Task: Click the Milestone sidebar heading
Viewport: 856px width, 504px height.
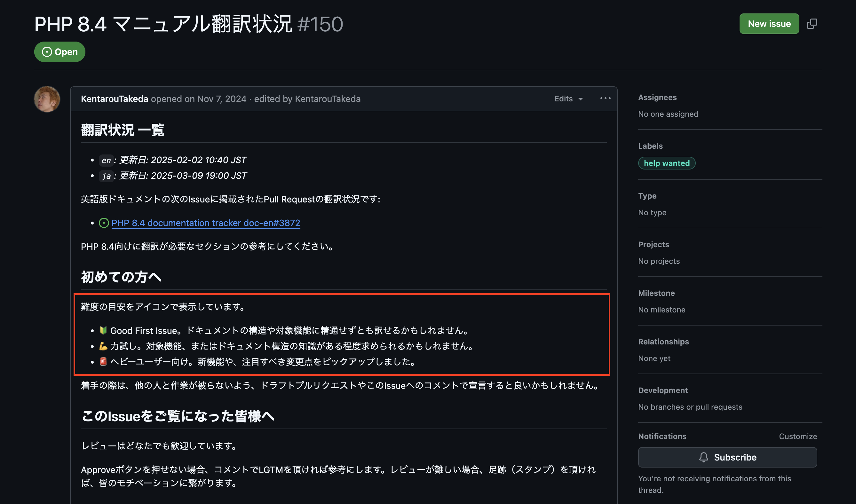Action: coord(656,293)
